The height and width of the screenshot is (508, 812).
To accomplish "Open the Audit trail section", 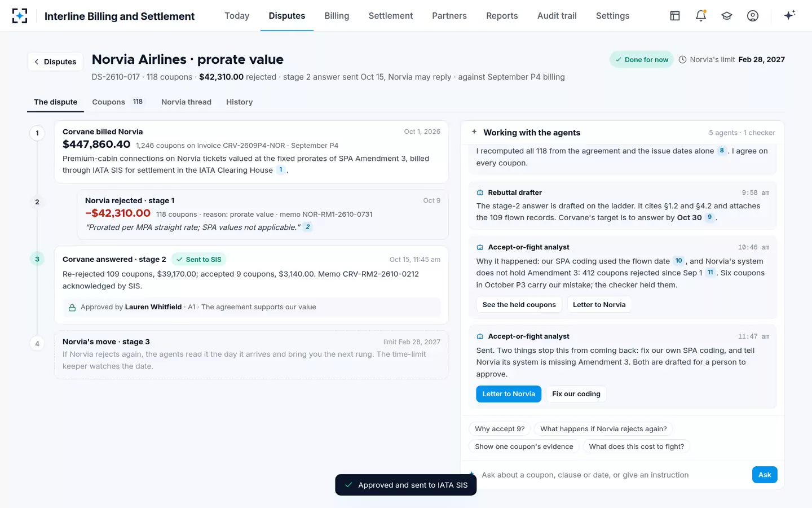I will point(557,16).
